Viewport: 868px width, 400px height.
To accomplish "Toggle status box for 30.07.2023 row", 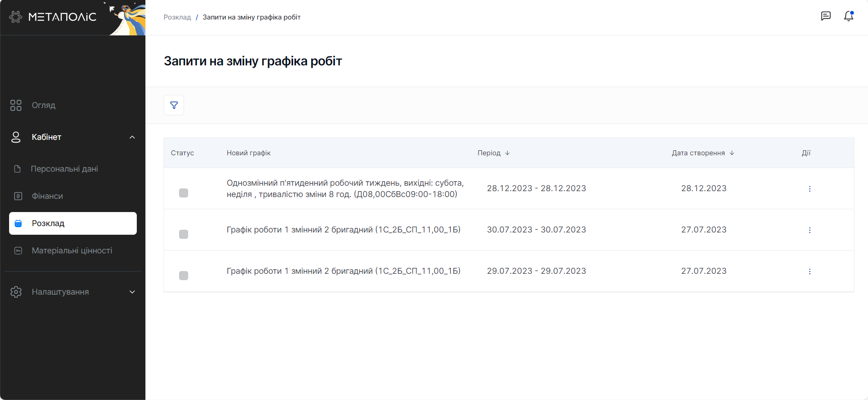I will [184, 234].
